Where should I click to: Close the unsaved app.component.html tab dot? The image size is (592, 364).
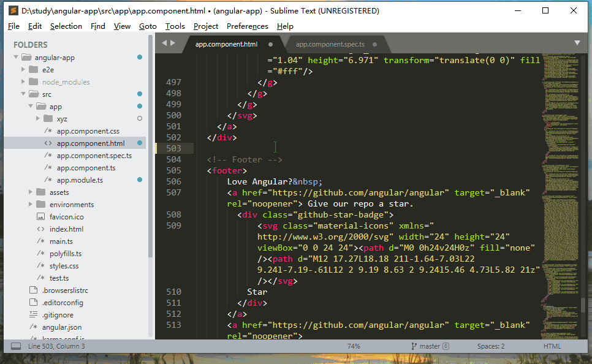[x=270, y=44]
